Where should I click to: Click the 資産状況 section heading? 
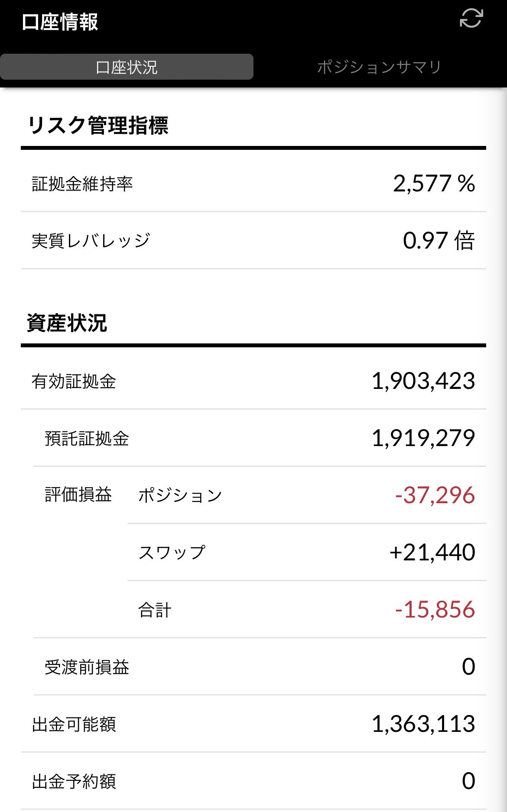pyautogui.click(x=67, y=323)
